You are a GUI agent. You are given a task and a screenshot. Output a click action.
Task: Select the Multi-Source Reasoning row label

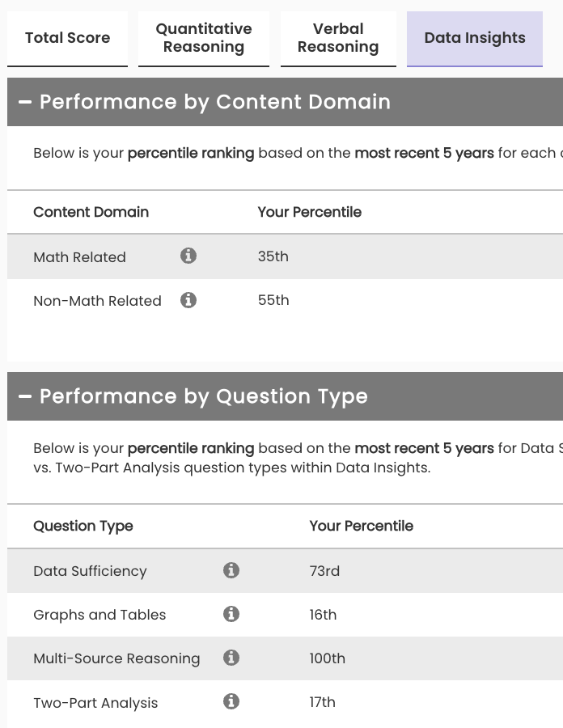(x=116, y=658)
